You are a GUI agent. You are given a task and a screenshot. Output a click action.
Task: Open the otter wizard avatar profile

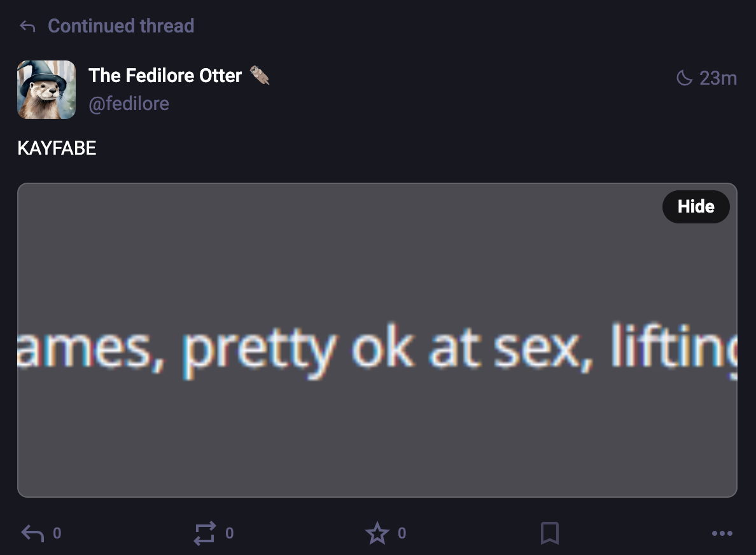point(46,90)
